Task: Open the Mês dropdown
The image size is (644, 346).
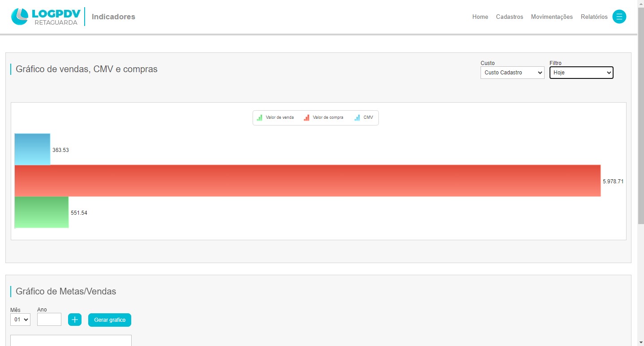Action: click(x=20, y=320)
